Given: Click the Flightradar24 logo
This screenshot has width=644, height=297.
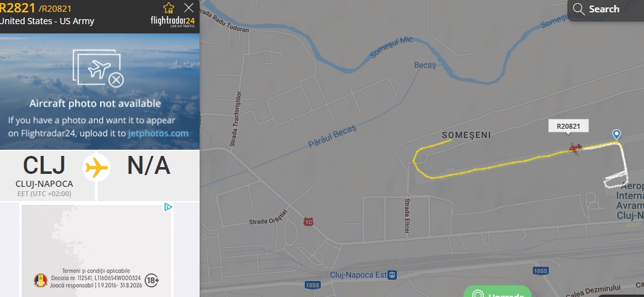Looking at the screenshot, I should [172, 22].
